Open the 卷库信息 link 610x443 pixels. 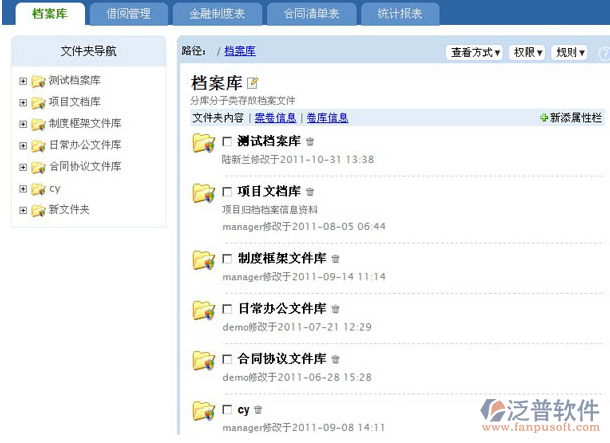point(327,117)
